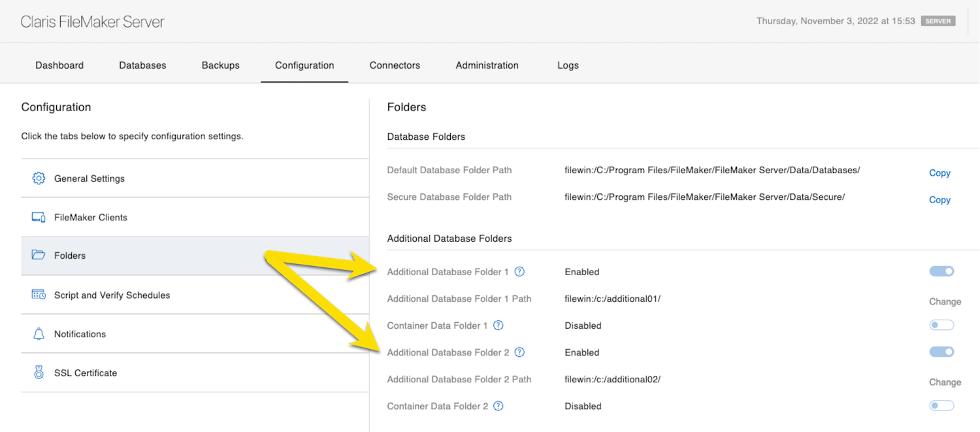Open FileMaker Clients configuration section
This screenshot has height=432, width=980.
pos(195,217)
